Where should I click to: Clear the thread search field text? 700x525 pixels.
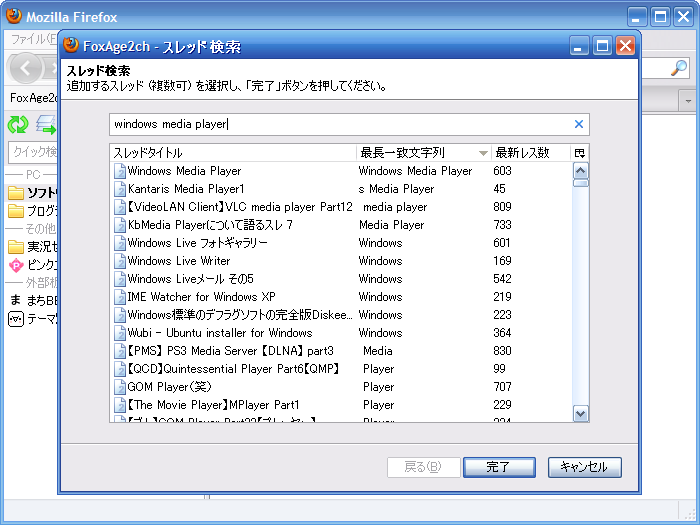click(579, 124)
